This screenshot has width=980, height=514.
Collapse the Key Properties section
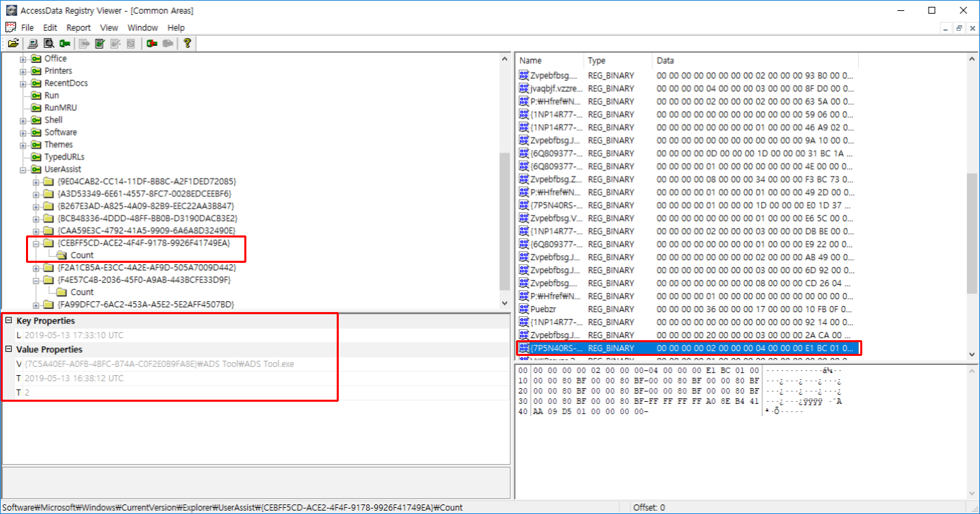coord(8,321)
